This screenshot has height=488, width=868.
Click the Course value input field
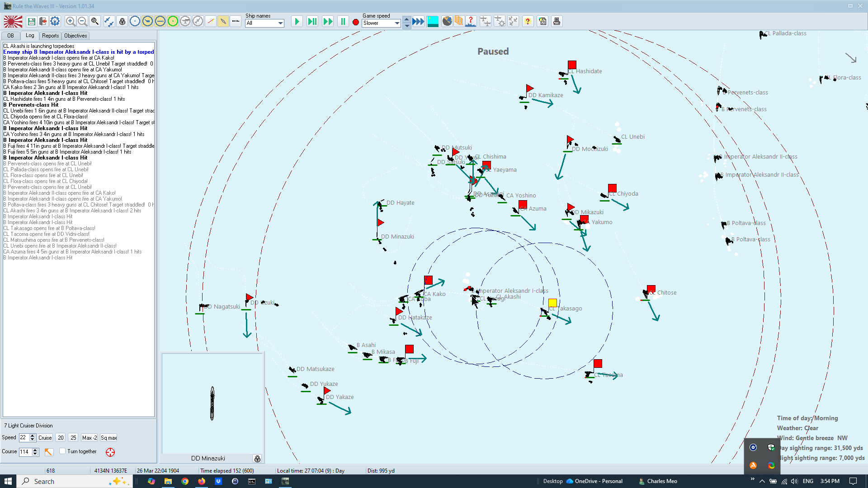click(x=25, y=452)
